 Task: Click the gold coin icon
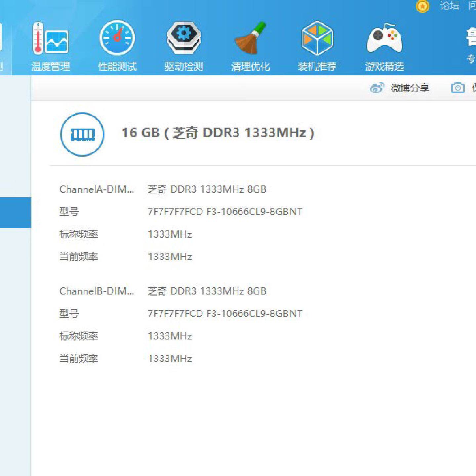[x=422, y=6]
